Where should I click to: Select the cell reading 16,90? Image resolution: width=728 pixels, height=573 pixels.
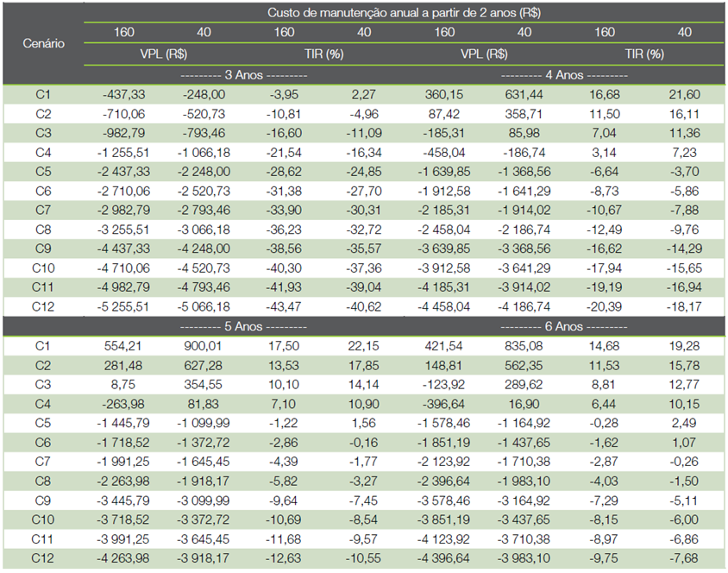(x=524, y=404)
